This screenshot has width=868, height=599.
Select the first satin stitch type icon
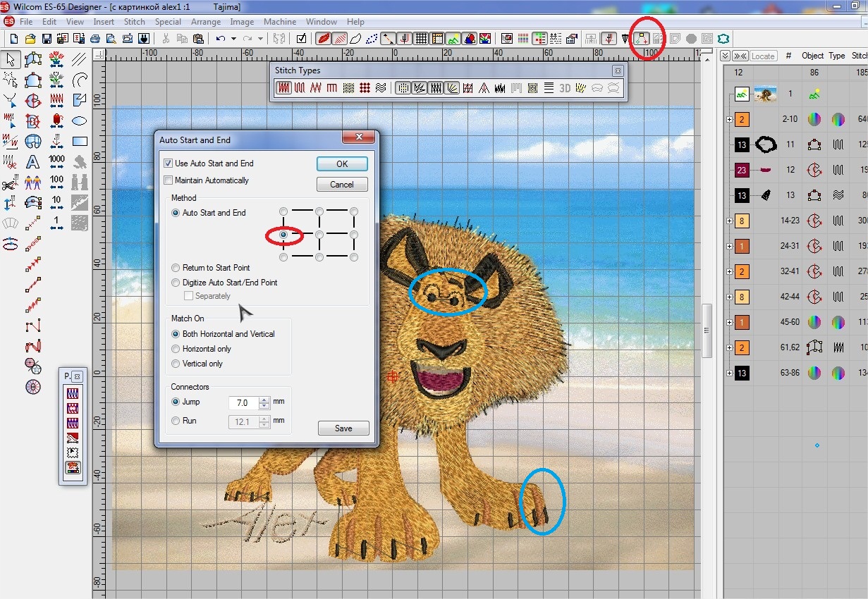click(283, 88)
